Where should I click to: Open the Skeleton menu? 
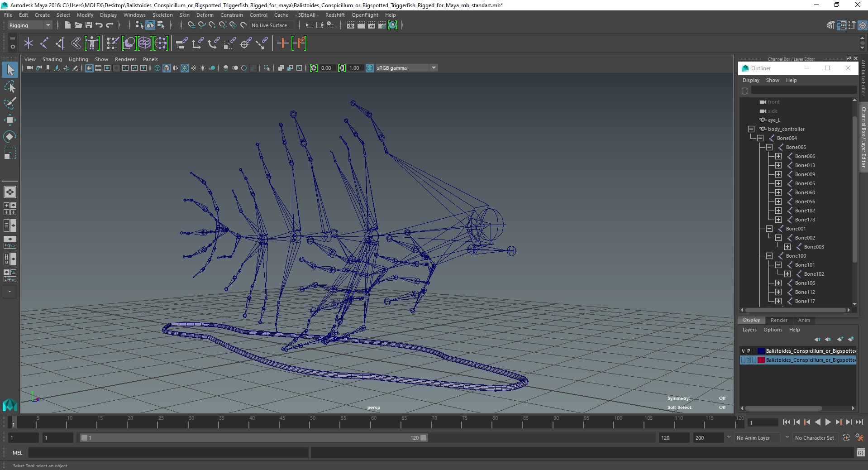point(162,15)
